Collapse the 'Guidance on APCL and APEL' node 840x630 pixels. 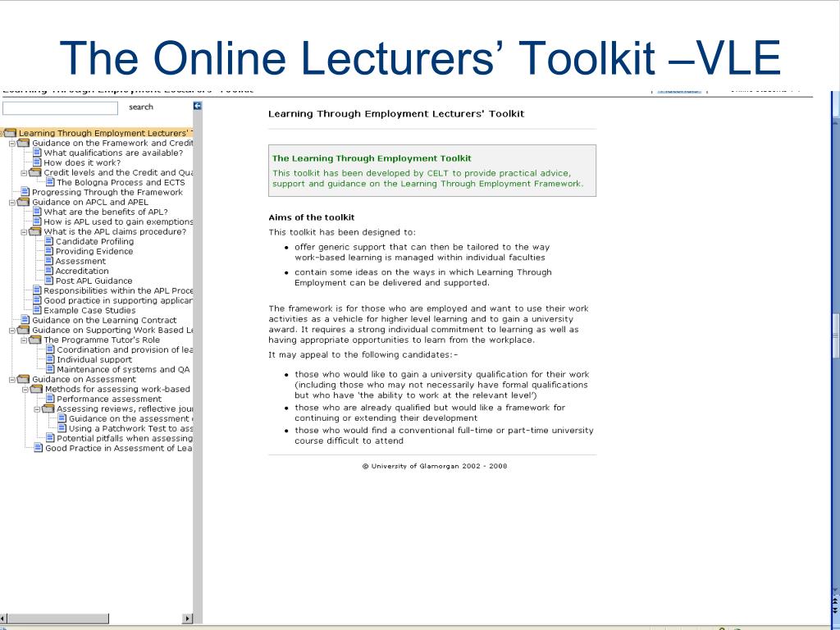11,203
